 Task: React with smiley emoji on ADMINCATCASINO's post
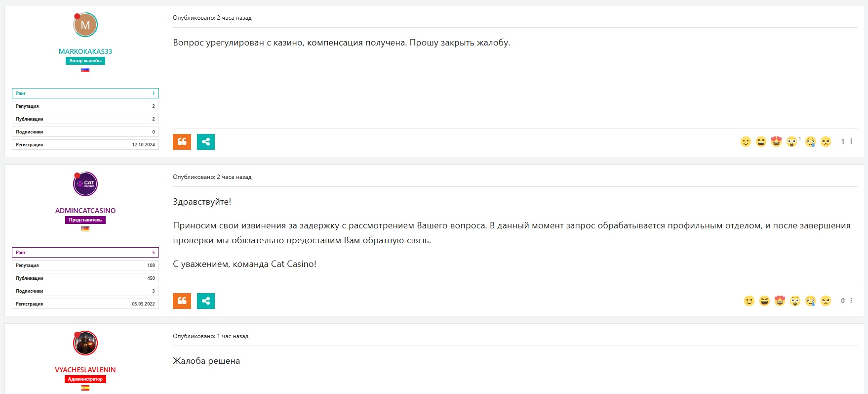click(749, 301)
